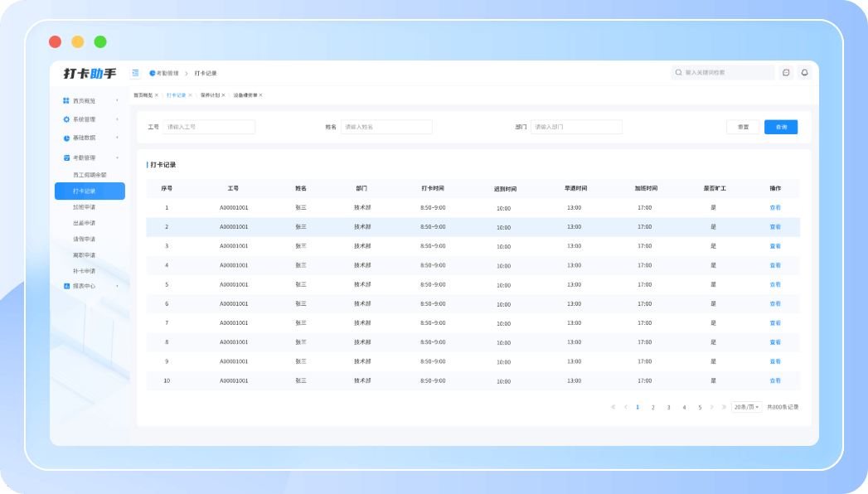Open the message icon in top bar
The image size is (868, 494).
coord(786,73)
